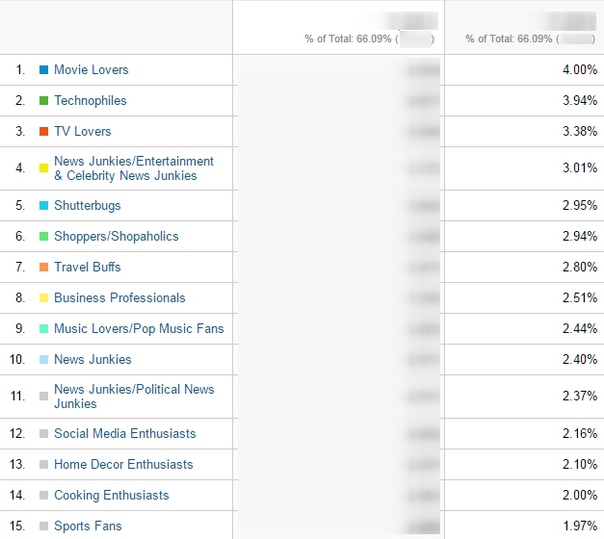
Task: Click the cyan swatch beside Shutterbugs
Action: 43,206
